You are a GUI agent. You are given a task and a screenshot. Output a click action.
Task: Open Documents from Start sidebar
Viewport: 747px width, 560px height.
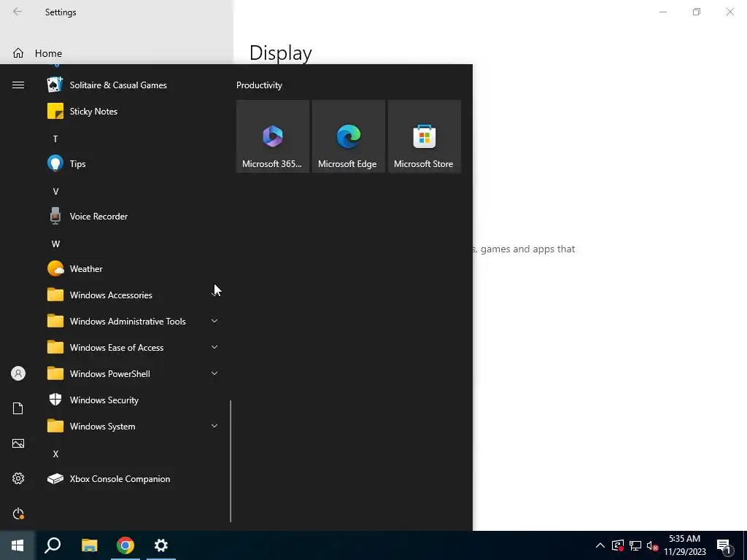click(18, 408)
